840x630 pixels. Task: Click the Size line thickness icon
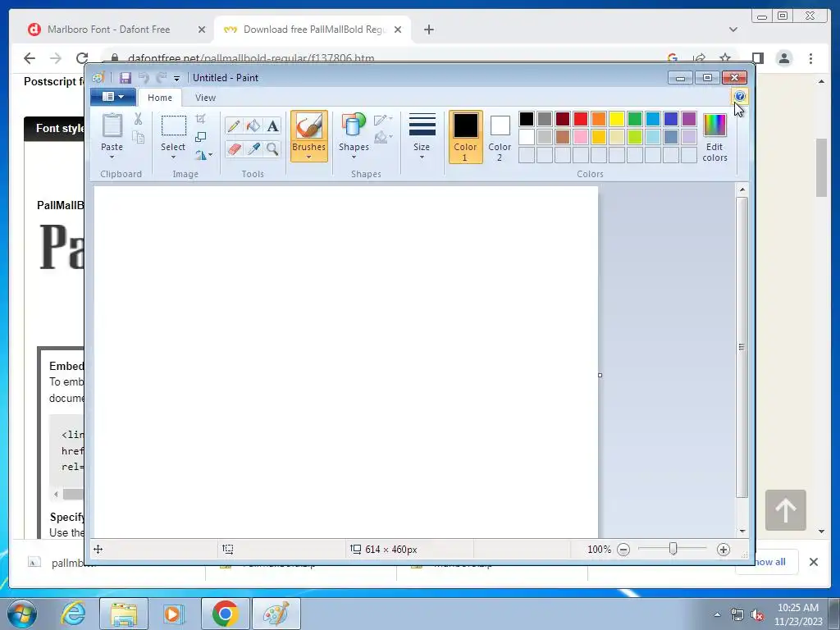click(422, 125)
